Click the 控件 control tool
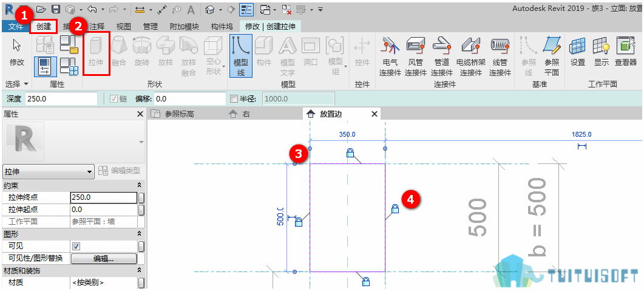 pos(362,53)
